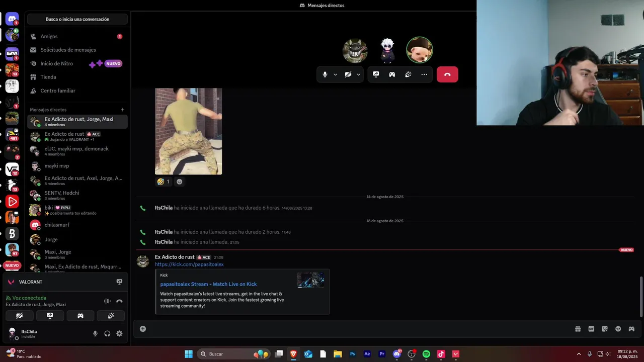Open Brave browser in taskbar

click(293, 354)
